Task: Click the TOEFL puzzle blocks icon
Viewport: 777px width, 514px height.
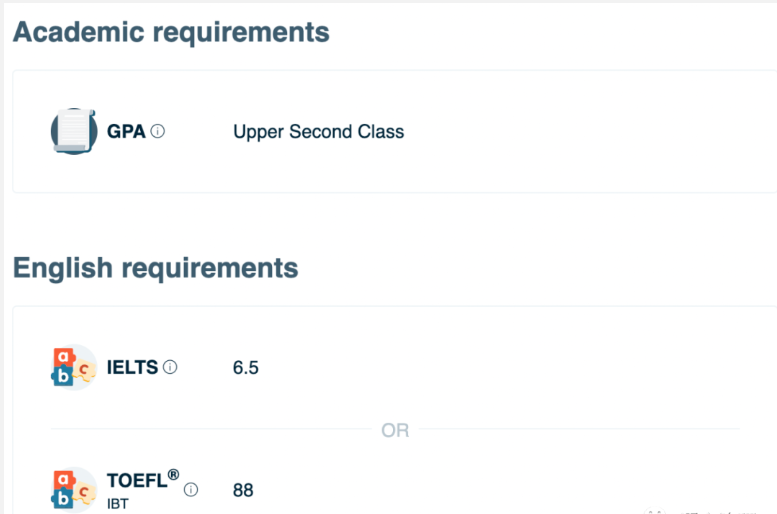Action: coord(74,489)
